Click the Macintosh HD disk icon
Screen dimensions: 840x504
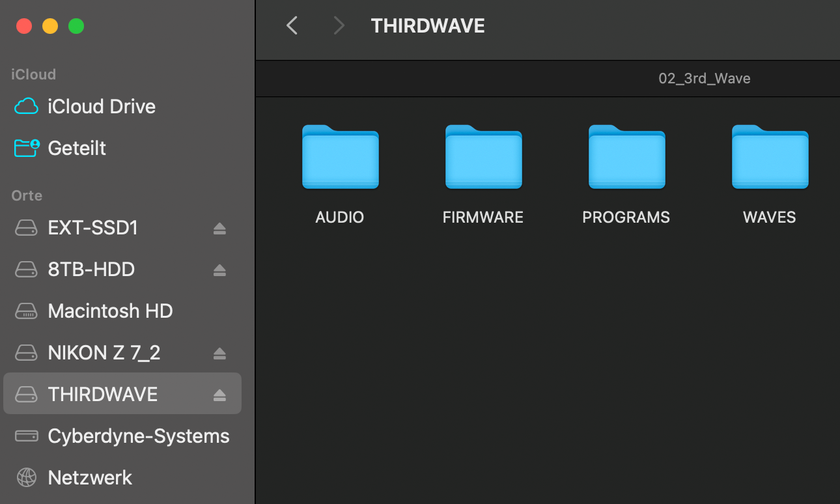tap(27, 311)
